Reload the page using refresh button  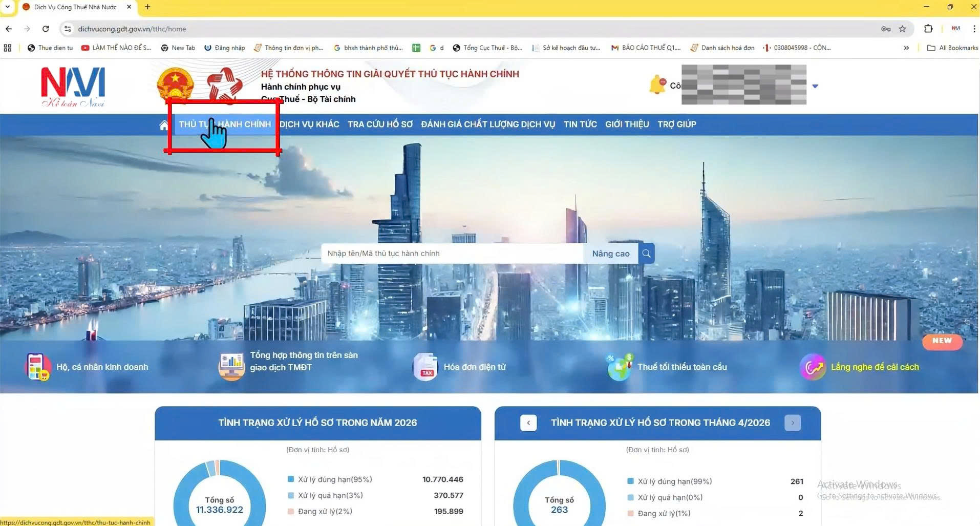[46, 29]
